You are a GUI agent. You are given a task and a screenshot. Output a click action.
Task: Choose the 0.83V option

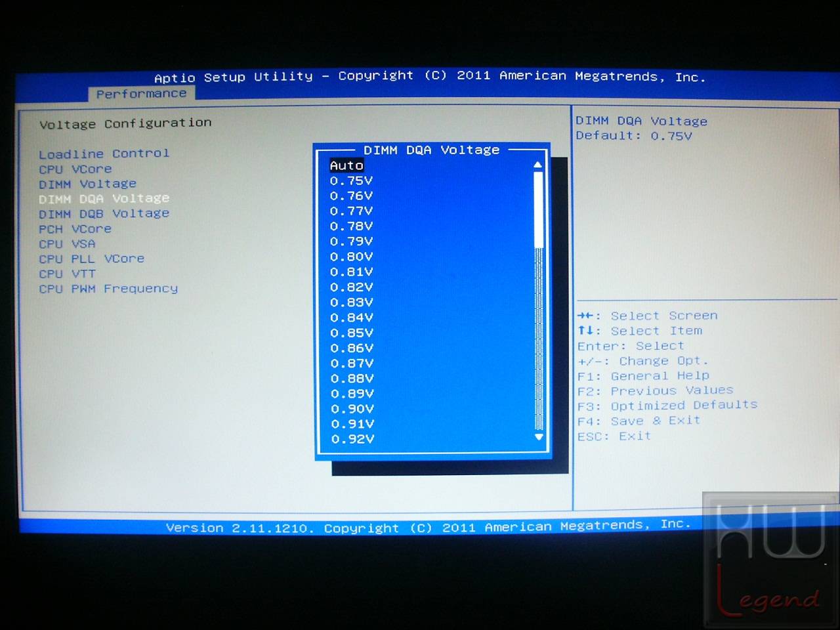(x=351, y=302)
